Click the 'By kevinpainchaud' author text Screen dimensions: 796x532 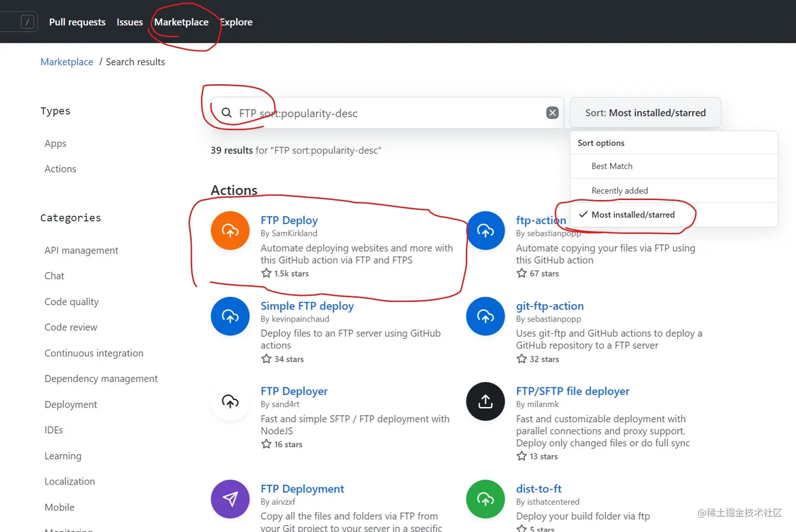click(295, 319)
